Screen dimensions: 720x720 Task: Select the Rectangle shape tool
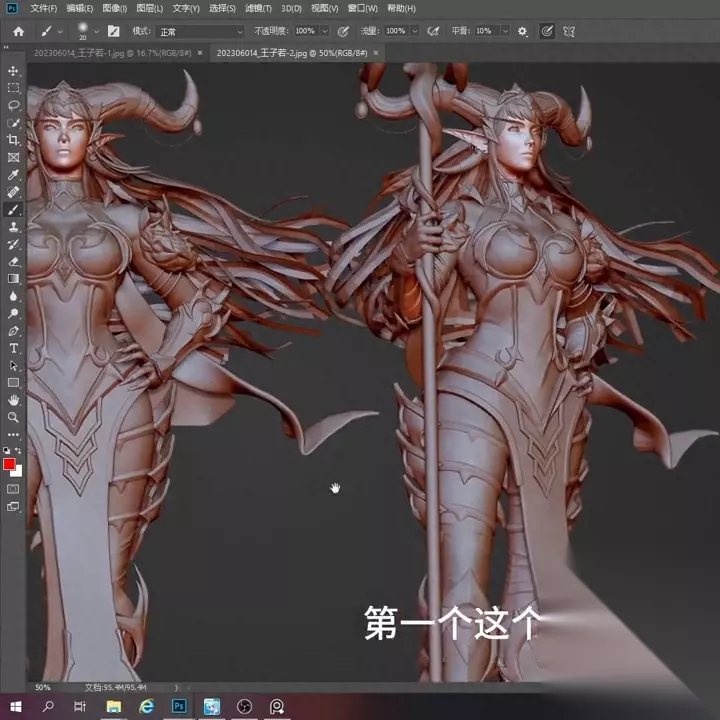[x=13, y=383]
